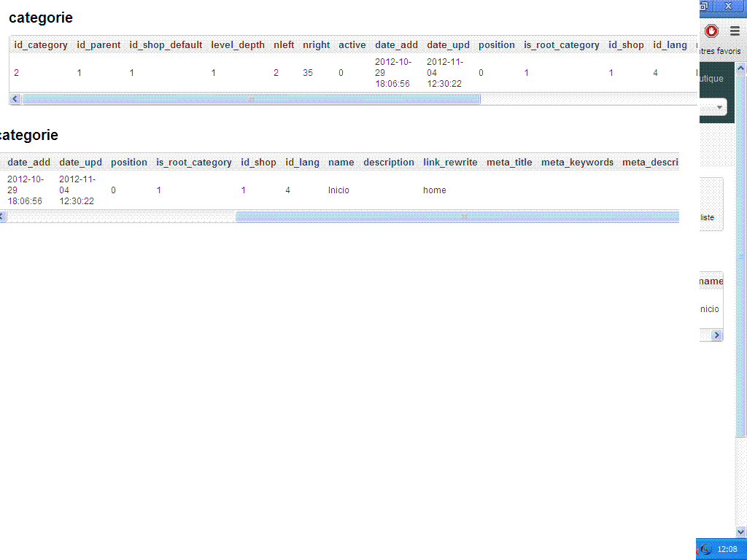The image size is (747, 560).
Task: Click the id_category column header
Action: click(x=41, y=44)
